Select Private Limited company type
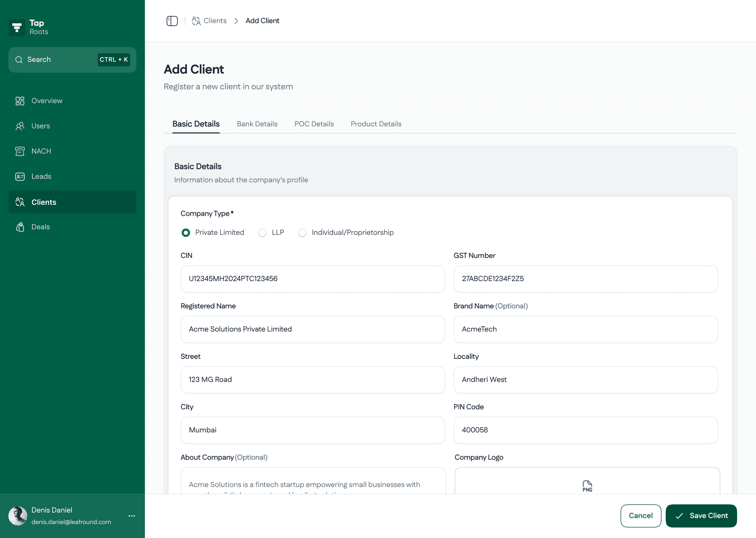Image resolution: width=756 pixels, height=538 pixels. (x=186, y=232)
